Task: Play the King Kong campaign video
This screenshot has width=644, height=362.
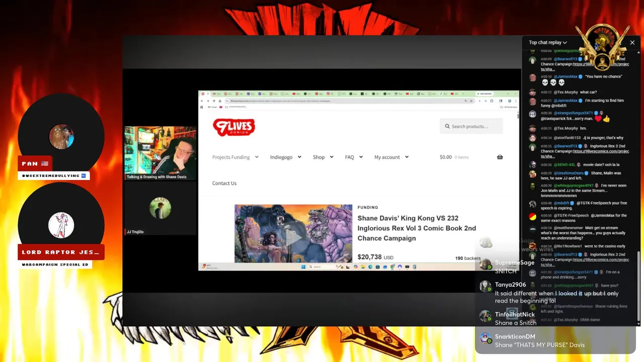Action: pos(293,236)
